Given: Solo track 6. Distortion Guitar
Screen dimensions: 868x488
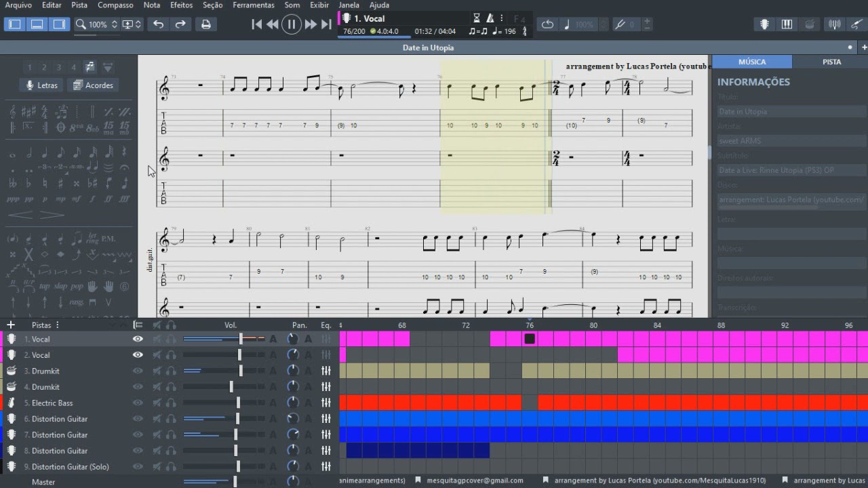Looking at the screenshot, I should click(171, 419).
